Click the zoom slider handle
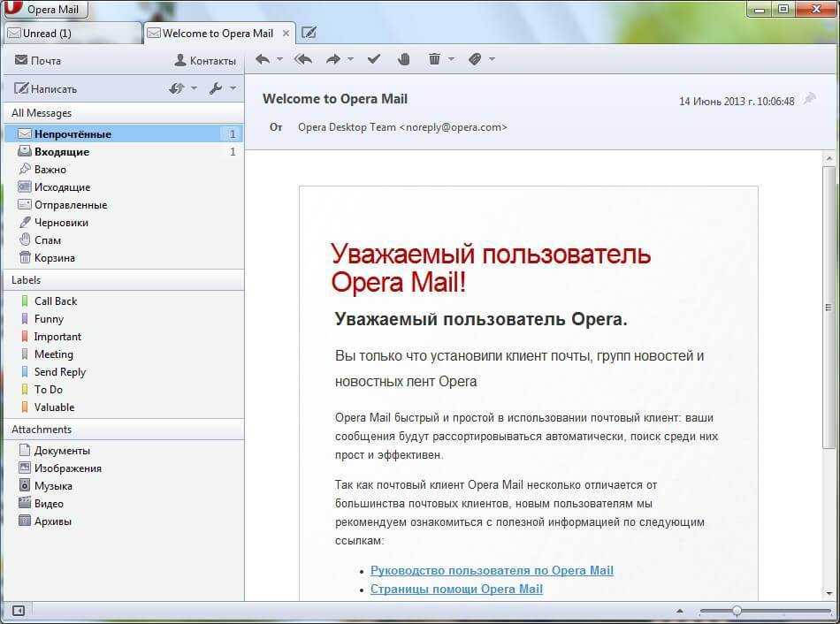 [x=737, y=610]
